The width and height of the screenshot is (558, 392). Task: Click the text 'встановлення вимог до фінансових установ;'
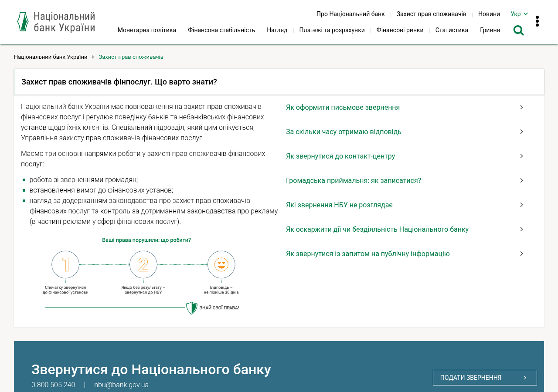101,190
